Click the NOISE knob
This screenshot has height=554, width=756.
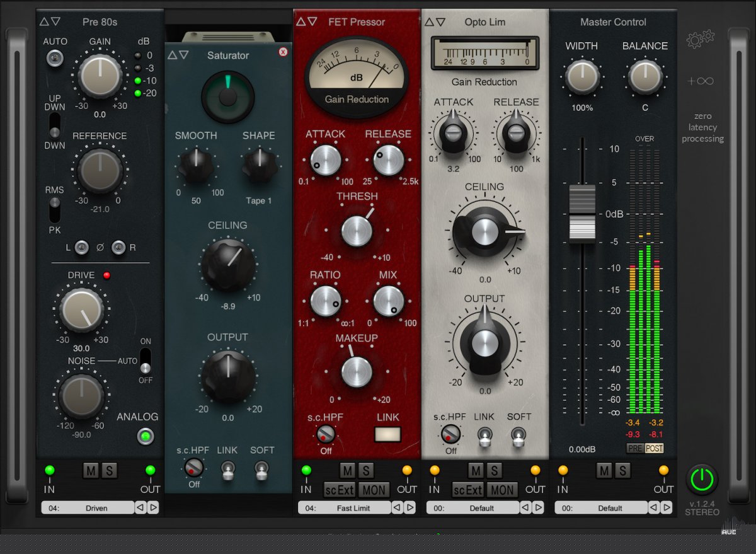81,395
